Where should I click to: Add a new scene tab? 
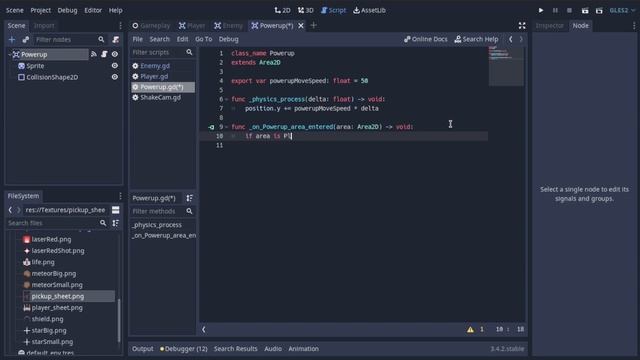[x=313, y=25]
